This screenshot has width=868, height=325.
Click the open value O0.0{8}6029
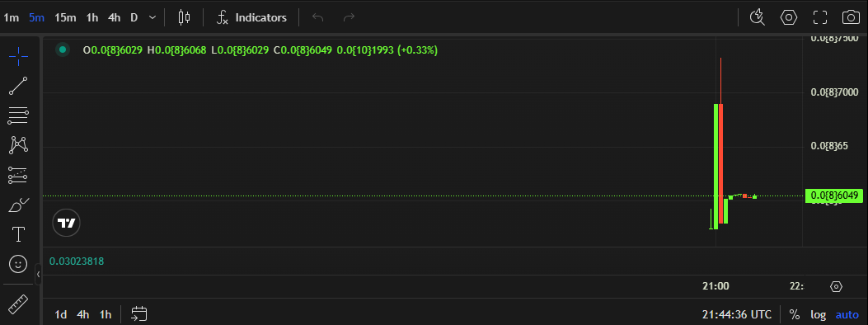pos(112,49)
